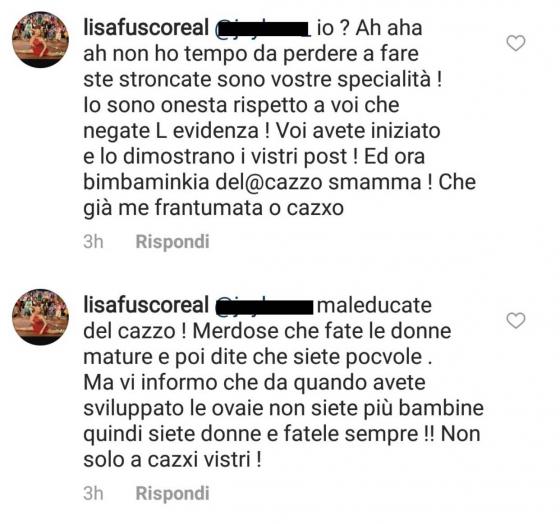
Task: Click the line starting "sviluppato le ovaie"
Action: (283, 408)
